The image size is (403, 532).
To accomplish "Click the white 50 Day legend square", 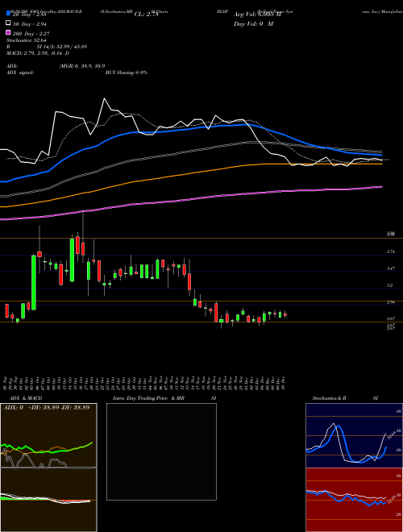I will [x=8, y=23].
